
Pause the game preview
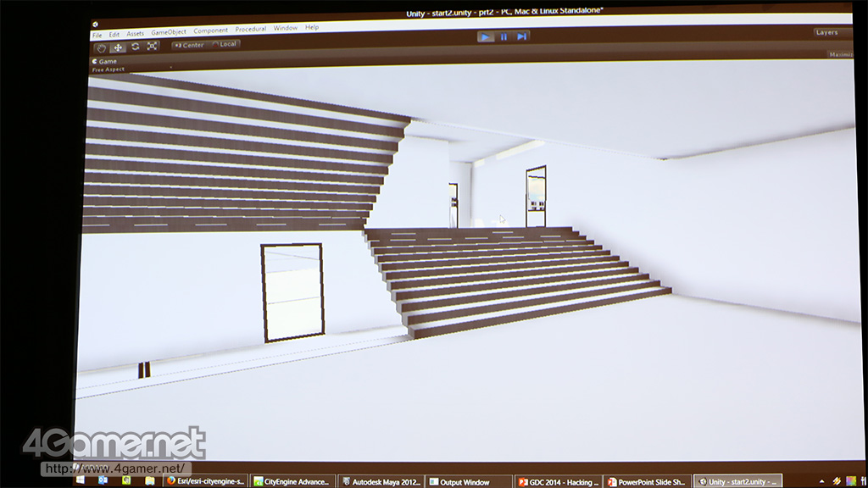pyautogui.click(x=504, y=36)
